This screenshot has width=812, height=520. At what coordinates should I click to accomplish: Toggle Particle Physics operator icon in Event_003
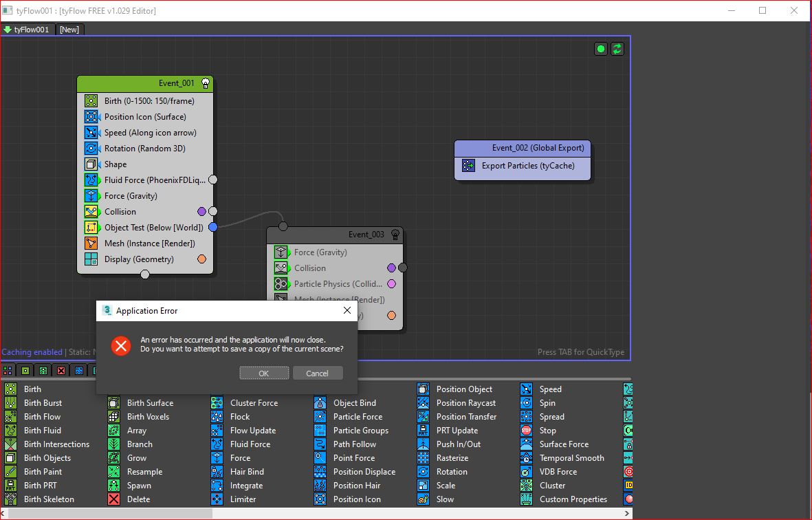(281, 284)
